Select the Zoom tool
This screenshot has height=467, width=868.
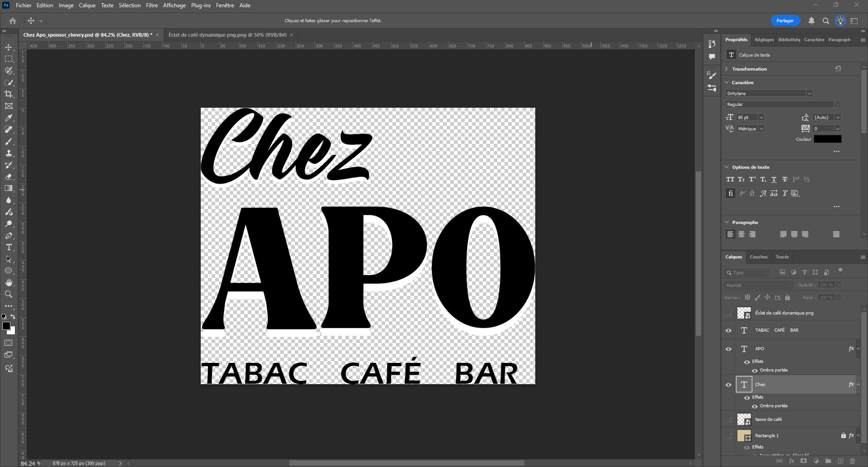[9, 294]
